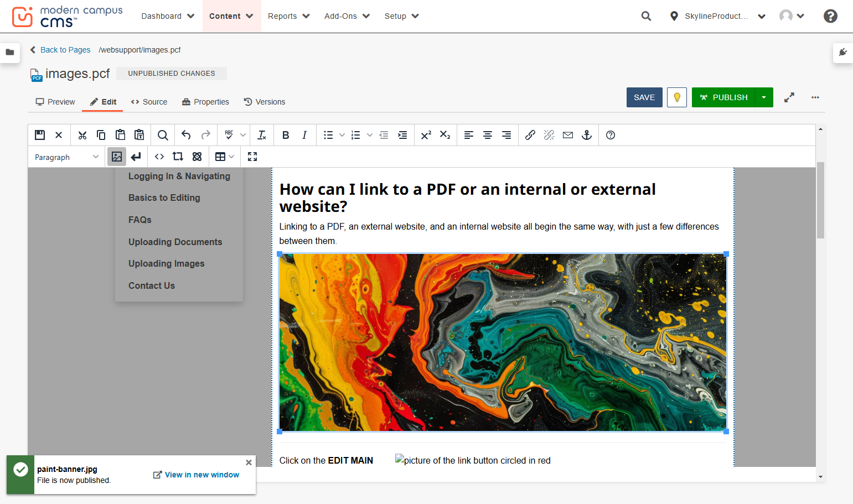
Task: Toggle the lightbulb page check button
Action: coord(677,97)
